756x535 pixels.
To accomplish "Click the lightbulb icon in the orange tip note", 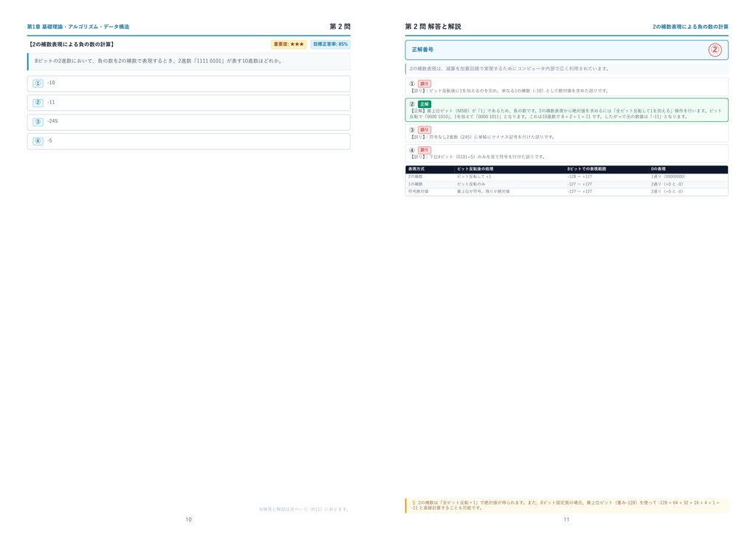I will 413,502.
